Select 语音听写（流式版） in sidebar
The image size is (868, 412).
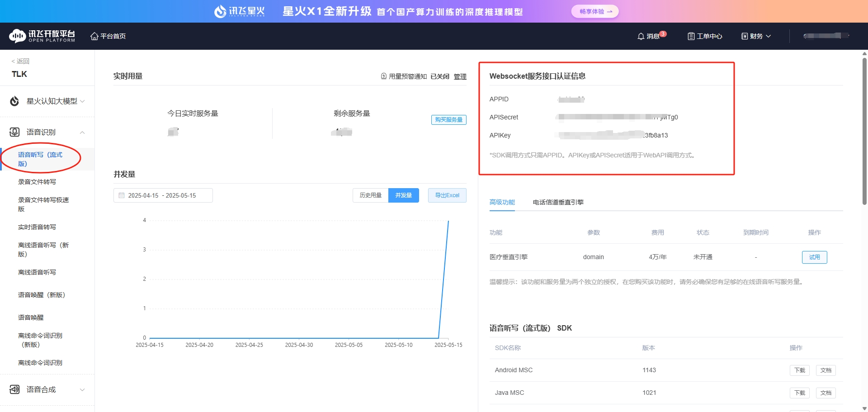click(x=40, y=159)
